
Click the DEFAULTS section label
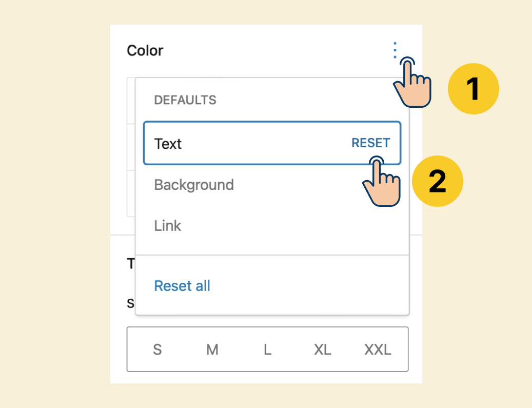(185, 100)
